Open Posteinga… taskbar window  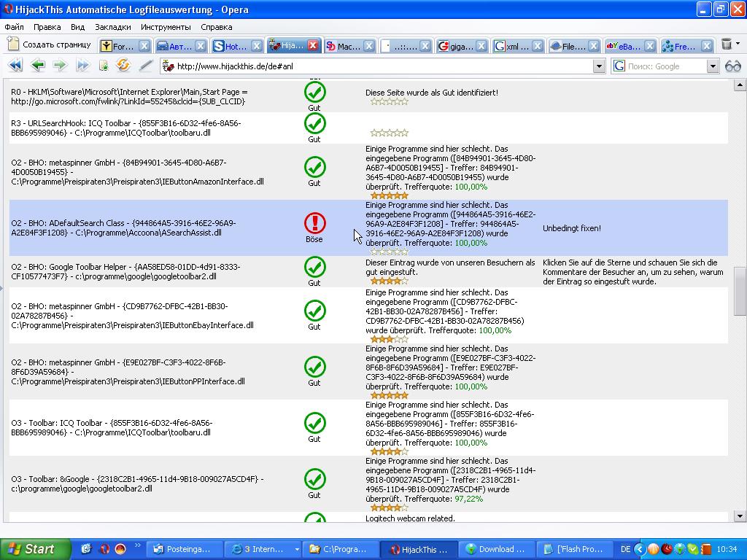click(x=185, y=549)
